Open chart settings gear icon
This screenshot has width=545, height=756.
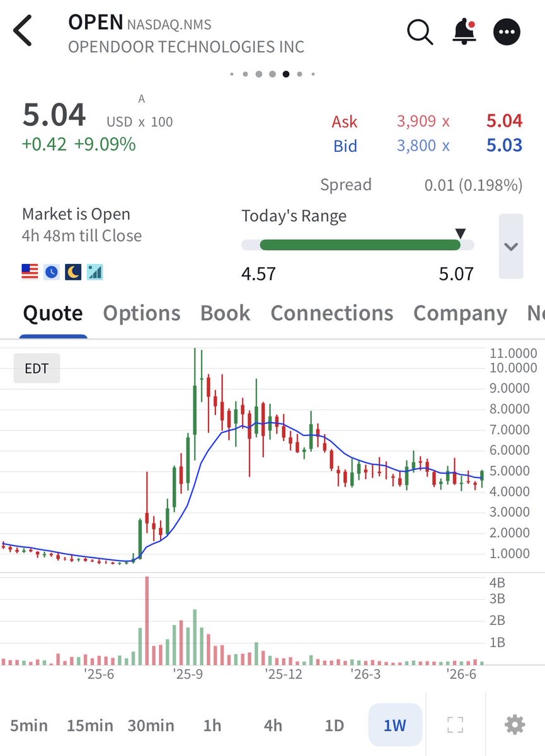click(515, 725)
